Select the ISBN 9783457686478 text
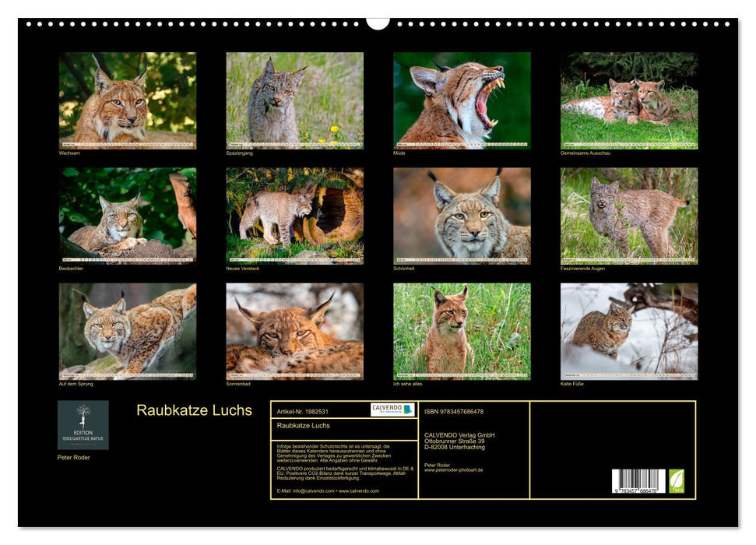 point(454,410)
